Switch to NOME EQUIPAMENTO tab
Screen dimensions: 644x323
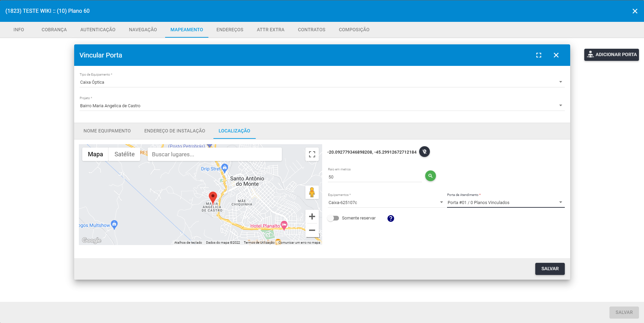(107, 131)
